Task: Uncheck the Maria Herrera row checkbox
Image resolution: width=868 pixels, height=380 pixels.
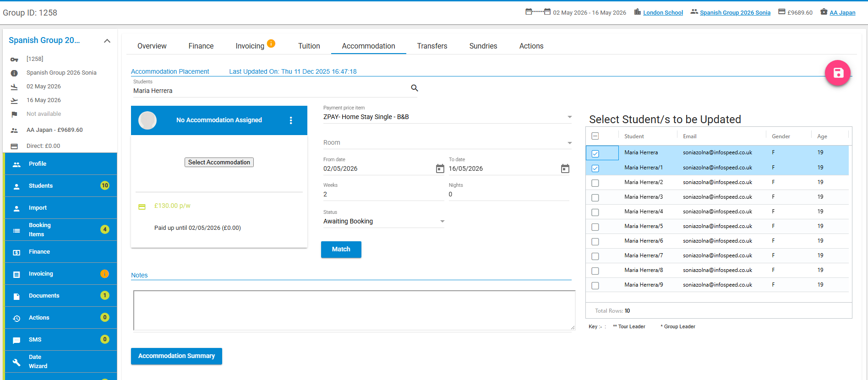Action: pyautogui.click(x=595, y=153)
